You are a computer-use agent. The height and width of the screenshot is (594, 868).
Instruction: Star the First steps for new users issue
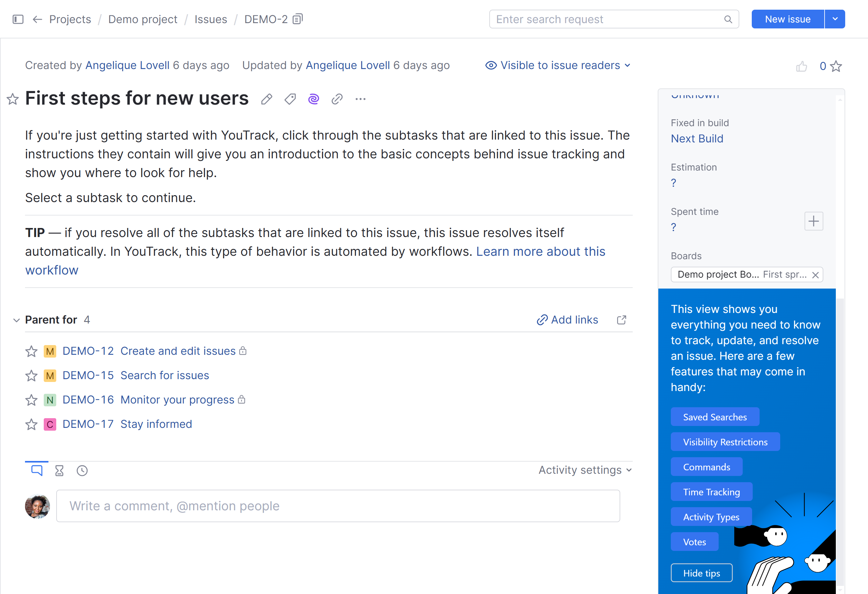(x=13, y=99)
